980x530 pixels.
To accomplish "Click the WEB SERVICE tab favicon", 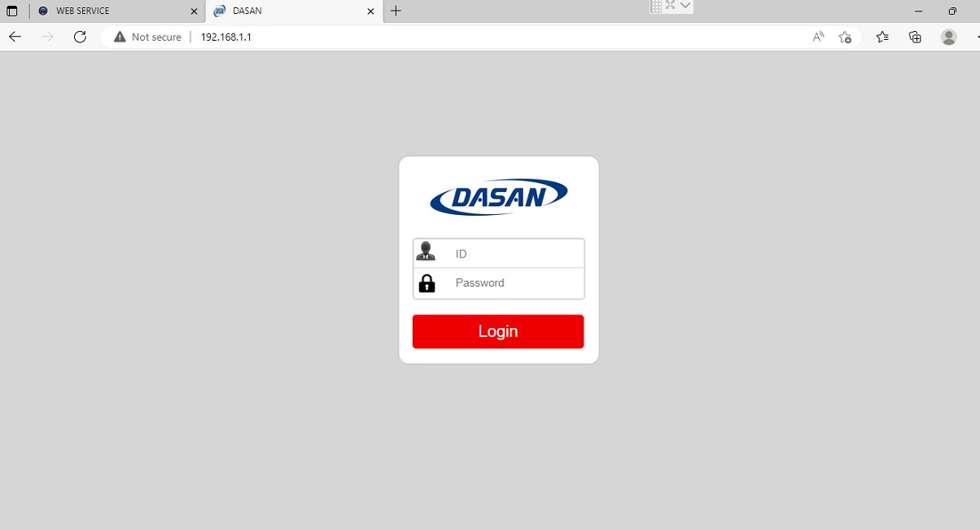I will (43, 11).
